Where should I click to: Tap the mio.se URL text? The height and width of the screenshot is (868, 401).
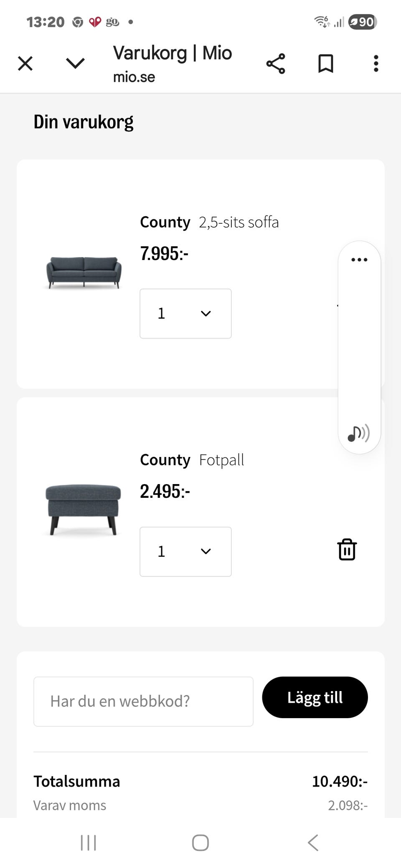pos(134,77)
